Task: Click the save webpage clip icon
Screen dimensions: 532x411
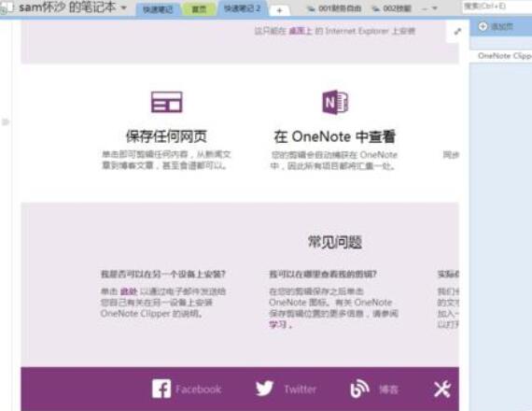Action: pyautogui.click(x=166, y=102)
